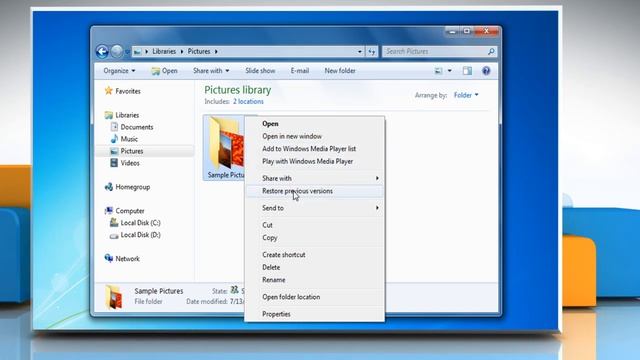The height and width of the screenshot is (360, 640).
Task: Open the Arrange by Folder dropdown
Action: (x=466, y=95)
